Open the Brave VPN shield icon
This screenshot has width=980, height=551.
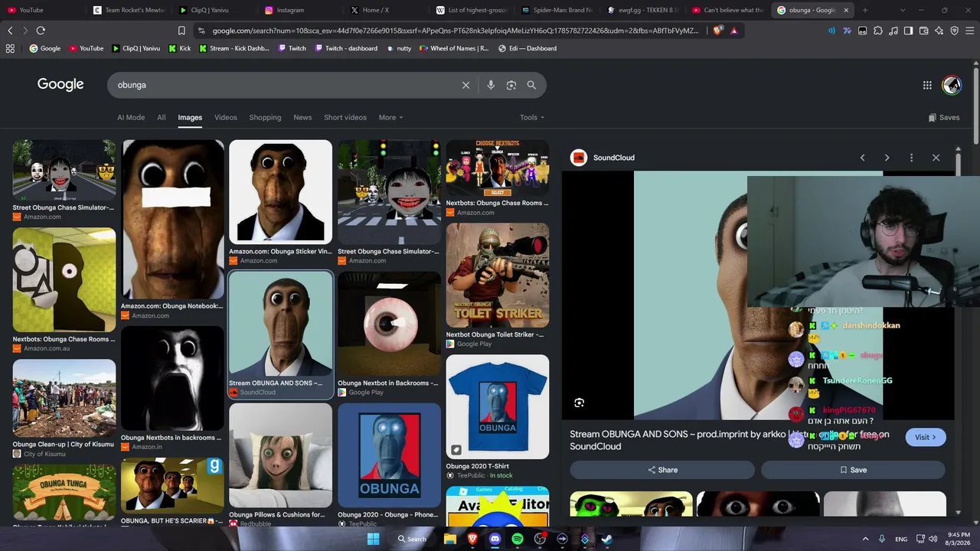(955, 31)
